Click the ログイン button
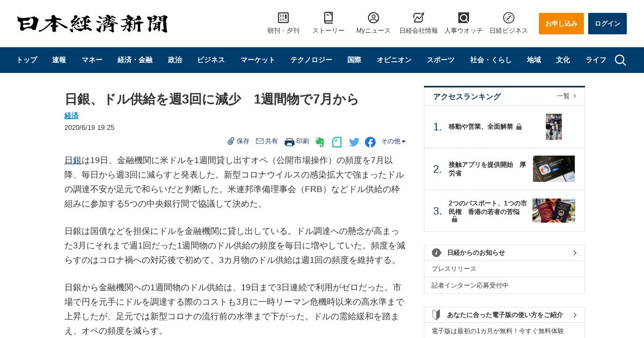 pos(608,24)
